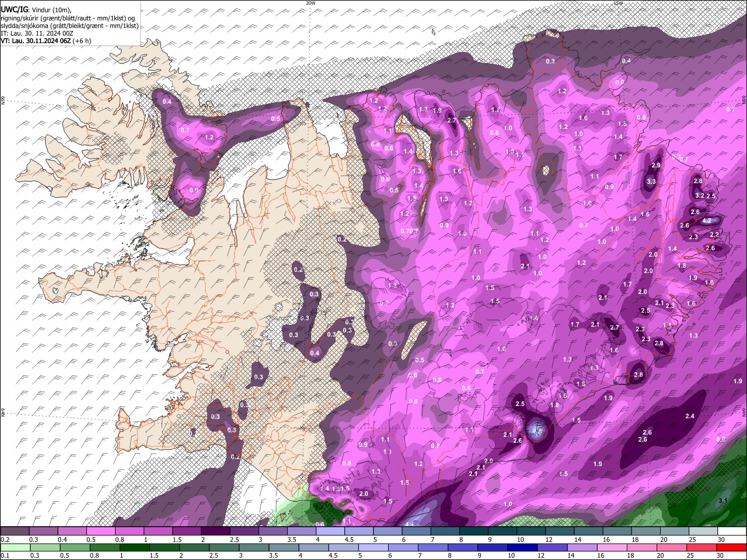Select the white upper legend swatch labeled 30
This screenshot has height=560, width=747.
point(732,531)
